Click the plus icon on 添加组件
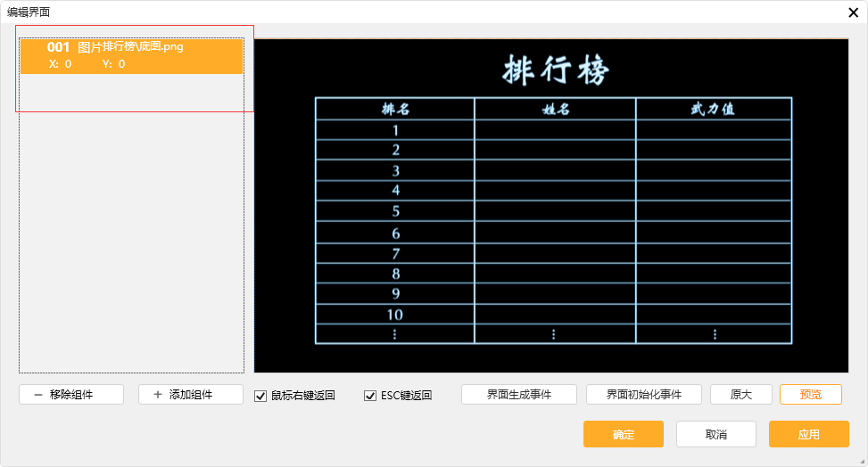Image resolution: width=868 pixels, height=467 pixels. [158, 395]
